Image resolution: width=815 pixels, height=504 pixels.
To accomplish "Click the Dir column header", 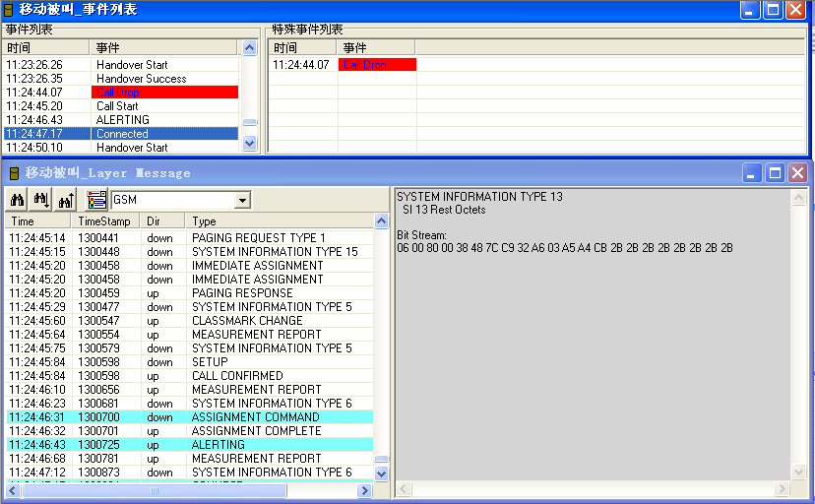I will [x=162, y=221].
